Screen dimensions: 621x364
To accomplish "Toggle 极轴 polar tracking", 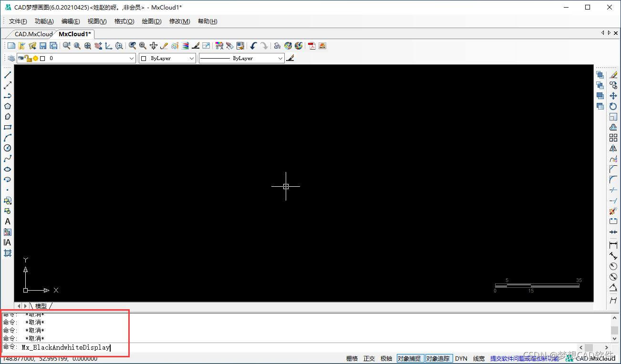I will point(386,358).
